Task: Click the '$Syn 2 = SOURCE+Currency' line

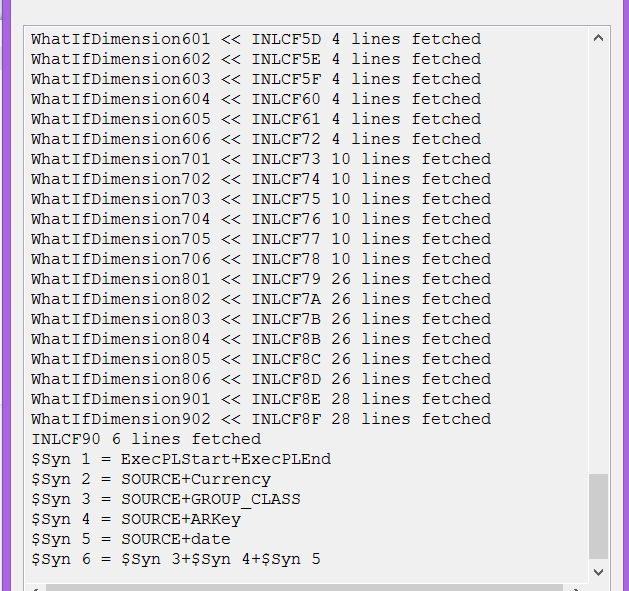Action: 151,479
